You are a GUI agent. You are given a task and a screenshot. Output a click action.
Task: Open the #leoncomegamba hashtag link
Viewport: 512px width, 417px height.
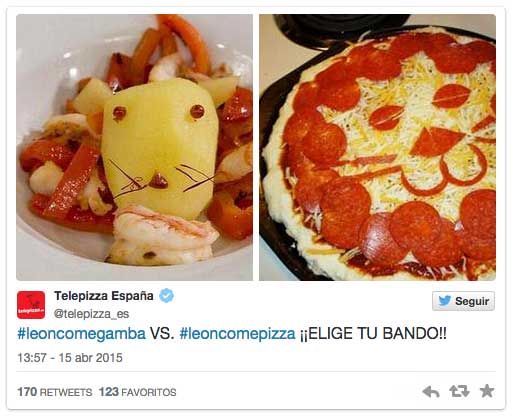pos(81,334)
